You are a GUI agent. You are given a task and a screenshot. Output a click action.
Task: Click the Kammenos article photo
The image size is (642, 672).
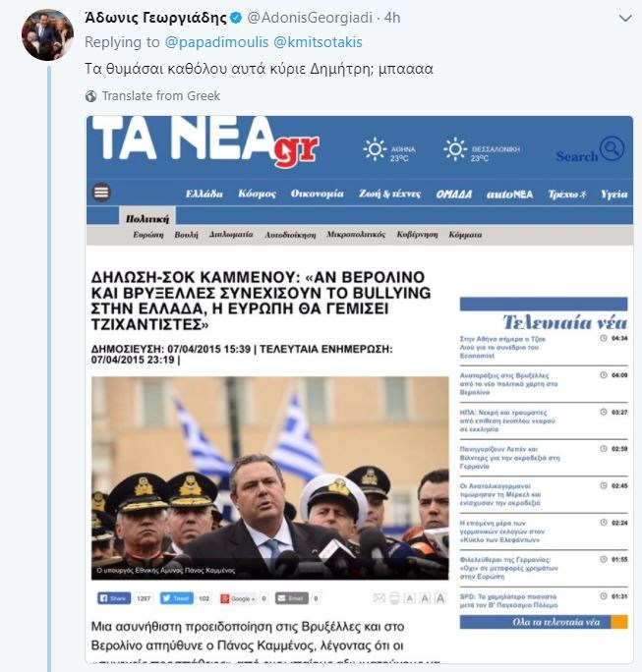269,477
